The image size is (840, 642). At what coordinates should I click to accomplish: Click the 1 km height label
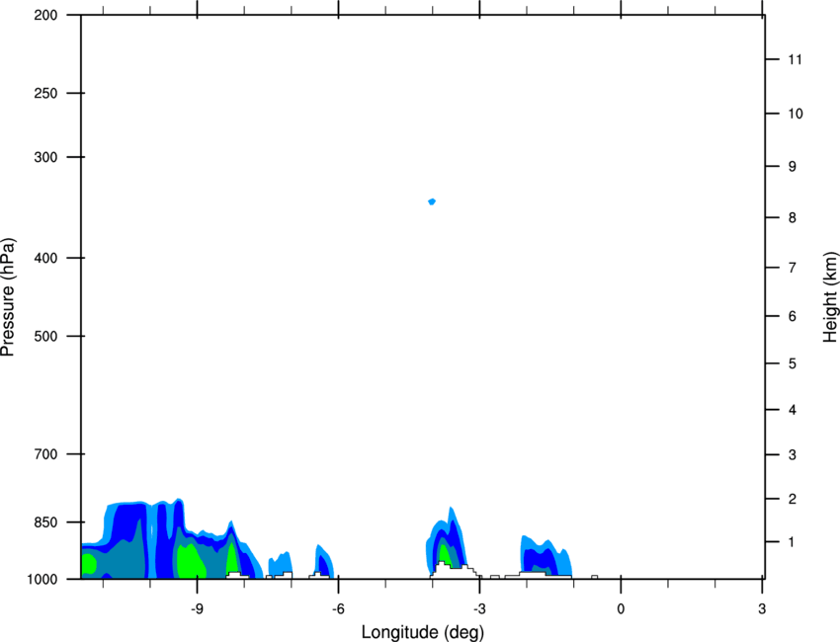pos(792,542)
